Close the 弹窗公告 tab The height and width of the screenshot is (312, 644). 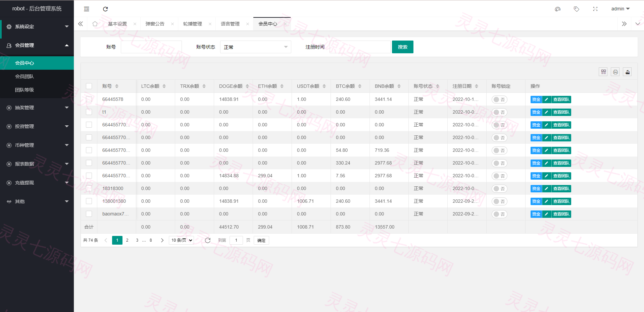pos(172,24)
